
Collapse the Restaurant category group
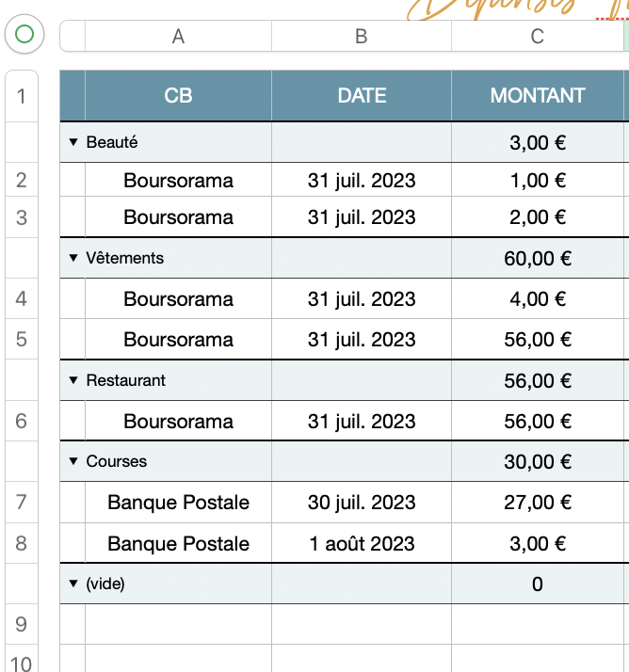[73, 380]
